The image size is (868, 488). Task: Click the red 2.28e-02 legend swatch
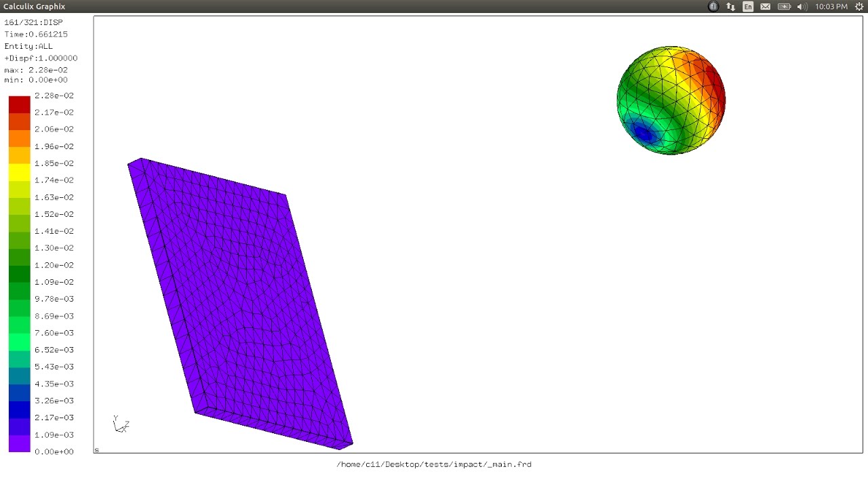pyautogui.click(x=19, y=104)
